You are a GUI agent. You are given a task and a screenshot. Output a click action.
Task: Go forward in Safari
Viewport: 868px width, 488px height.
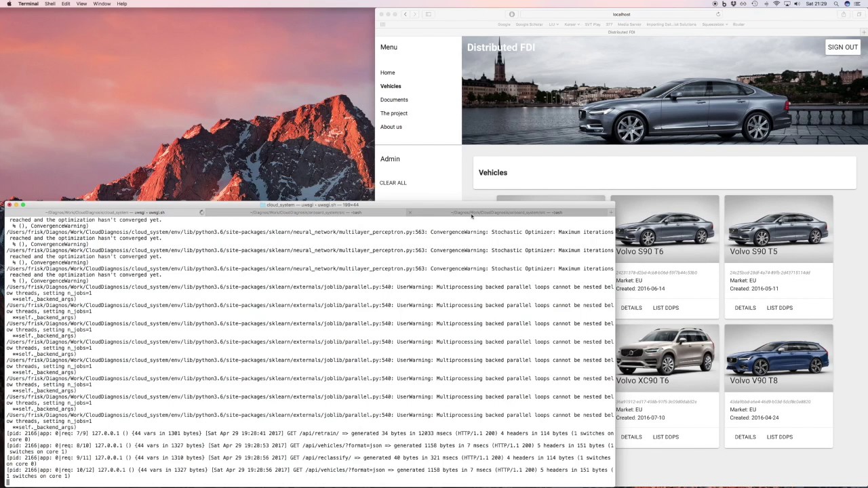pyautogui.click(x=415, y=14)
